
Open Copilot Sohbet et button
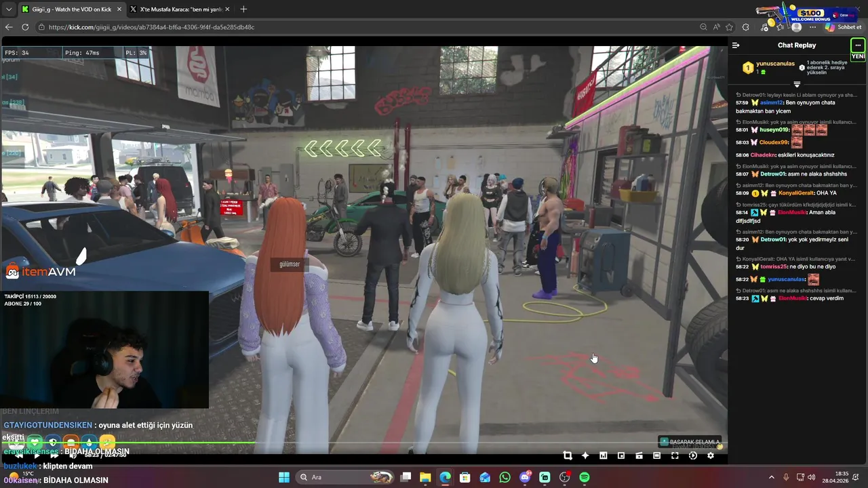point(844,27)
